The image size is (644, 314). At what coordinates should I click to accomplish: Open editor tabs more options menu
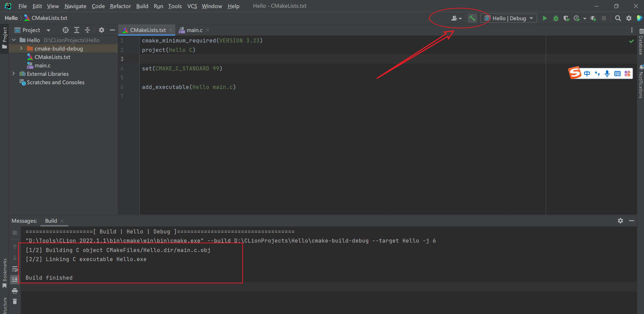tap(632, 30)
